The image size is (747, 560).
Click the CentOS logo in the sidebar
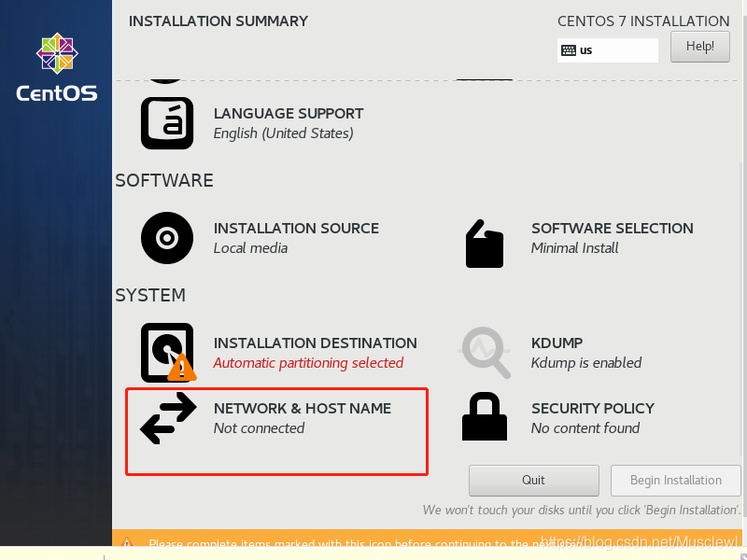click(x=57, y=66)
